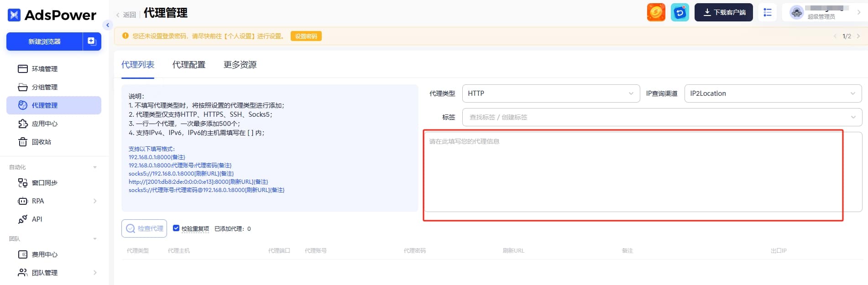Open the task list icon in header
This screenshot has width=868, height=285.
point(767,12)
